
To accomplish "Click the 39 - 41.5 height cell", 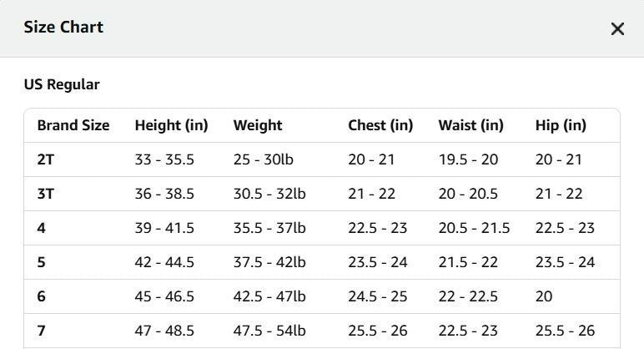I will click(x=164, y=228).
